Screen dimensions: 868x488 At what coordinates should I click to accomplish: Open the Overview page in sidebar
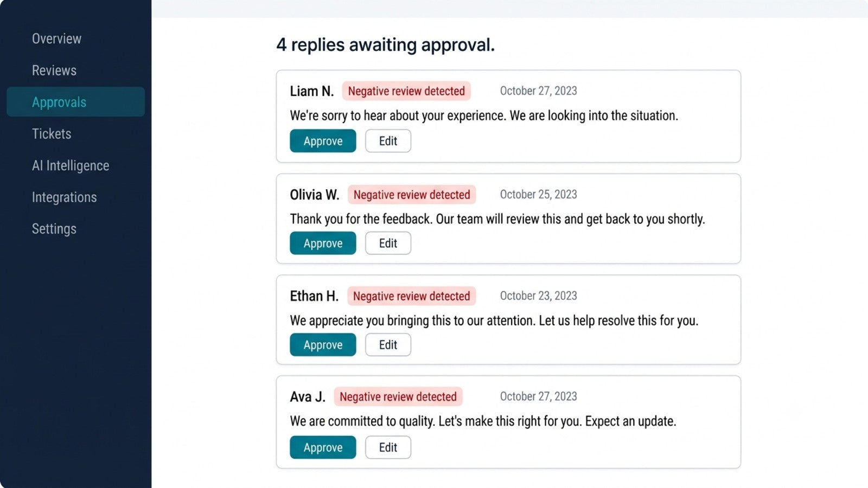pyautogui.click(x=56, y=38)
